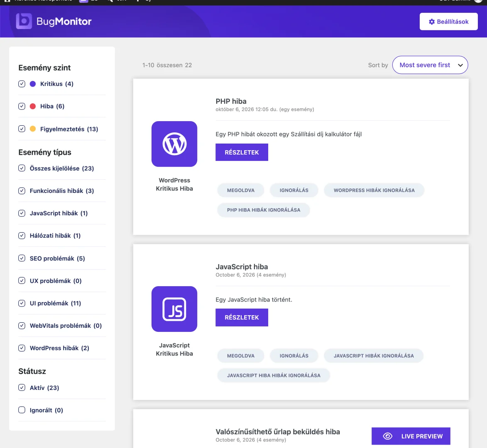This screenshot has width=487, height=448.
Task: Toggle UX problémák (0) filter
Action: tap(22, 280)
